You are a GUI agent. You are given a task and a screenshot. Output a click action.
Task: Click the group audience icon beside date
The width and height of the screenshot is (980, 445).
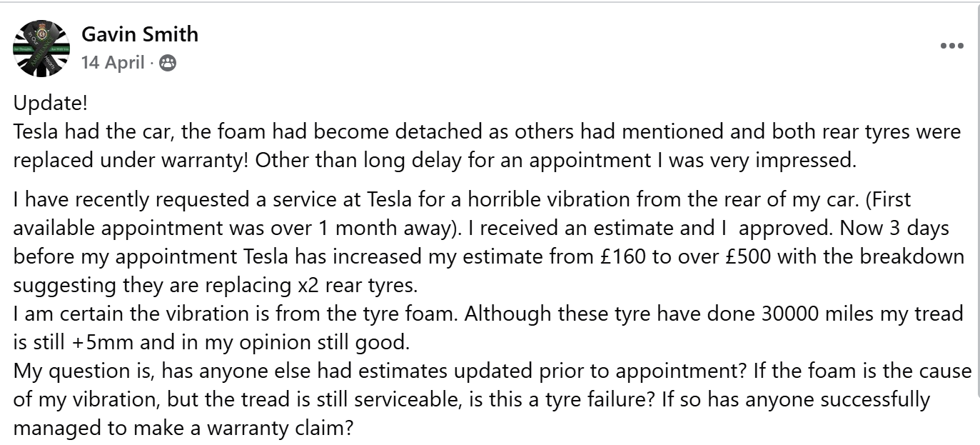coord(168,64)
